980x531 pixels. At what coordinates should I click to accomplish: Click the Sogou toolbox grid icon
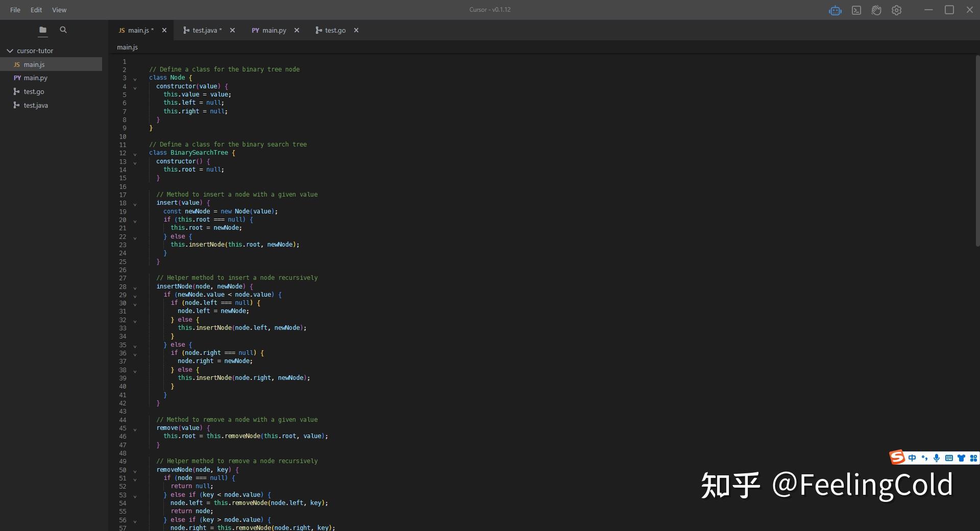coord(973,458)
